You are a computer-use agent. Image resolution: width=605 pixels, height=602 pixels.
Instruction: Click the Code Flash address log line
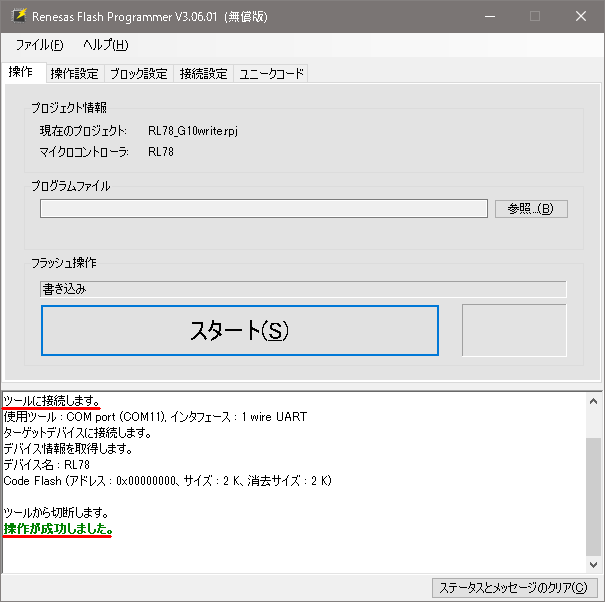pyautogui.click(x=167, y=481)
